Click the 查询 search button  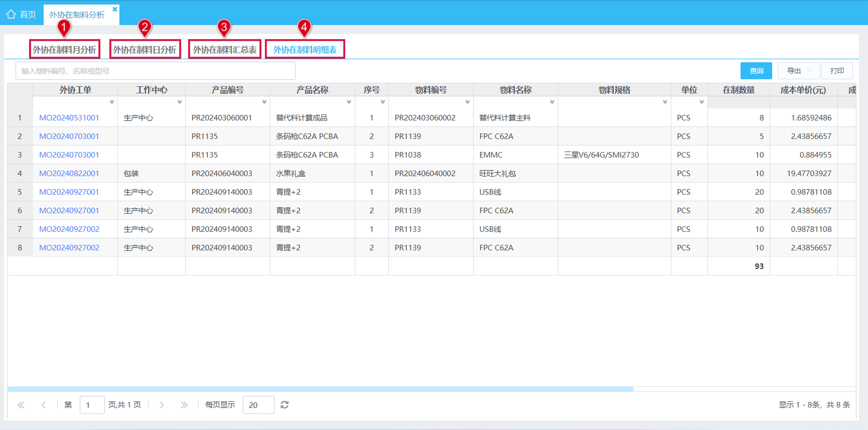(x=756, y=71)
